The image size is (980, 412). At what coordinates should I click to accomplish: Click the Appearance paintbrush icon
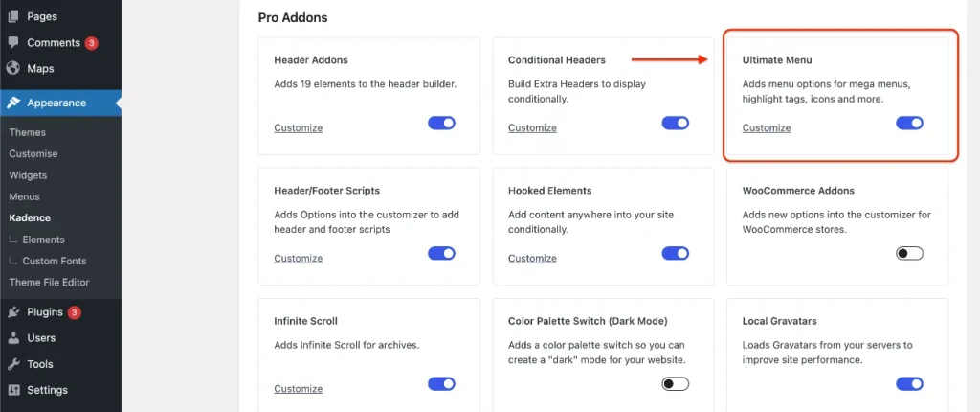(x=13, y=103)
